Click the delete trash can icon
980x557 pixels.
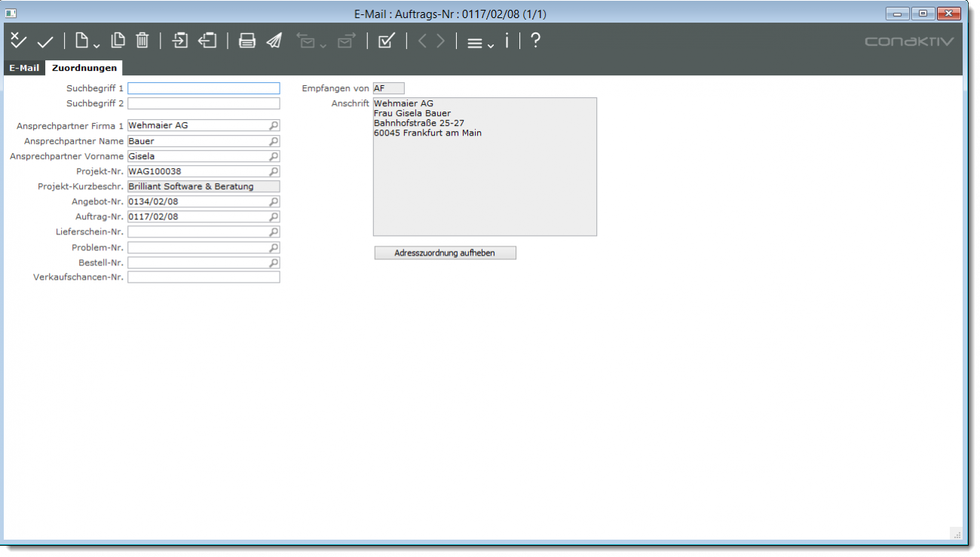click(142, 41)
